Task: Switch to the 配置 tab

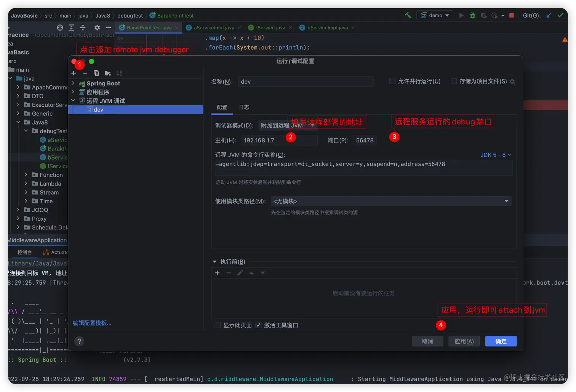Action: (222, 107)
